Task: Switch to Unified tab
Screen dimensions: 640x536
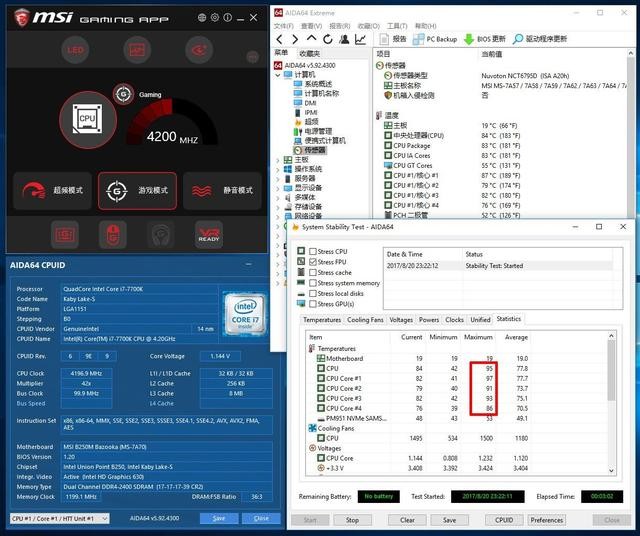Action: (x=480, y=320)
